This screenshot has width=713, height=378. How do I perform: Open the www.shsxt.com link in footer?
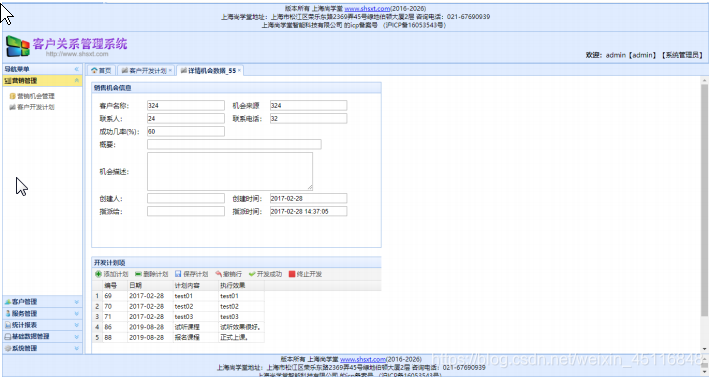[363, 359]
